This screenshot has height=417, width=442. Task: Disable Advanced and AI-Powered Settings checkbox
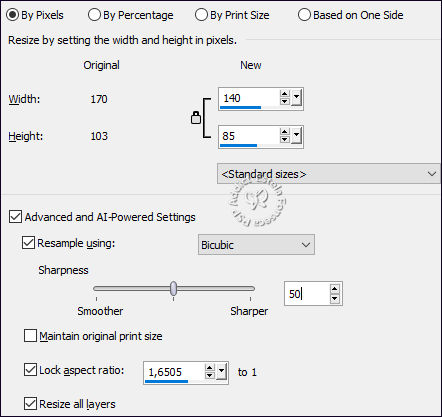(15, 217)
